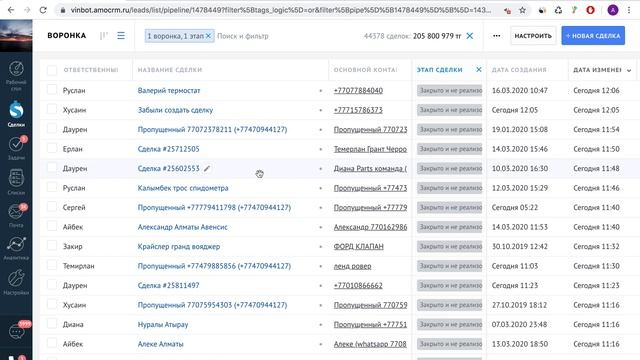Click the total 205 800 979 тг
The width and height of the screenshot is (640, 360).
point(437,36)
